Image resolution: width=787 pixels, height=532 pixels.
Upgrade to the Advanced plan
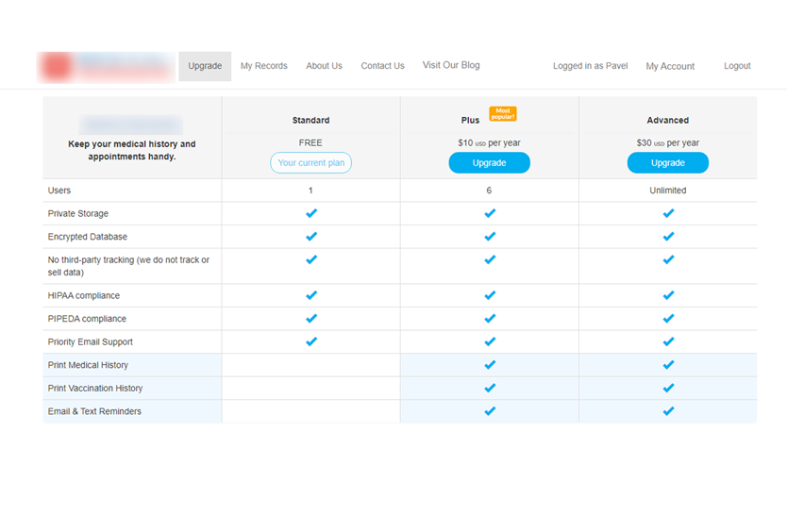[x=668, y=163]
